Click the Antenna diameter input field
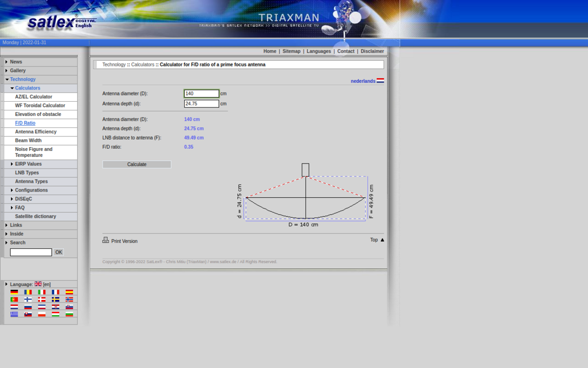Image resolution: width=588 pixels, height=368 pixels. 201,94
